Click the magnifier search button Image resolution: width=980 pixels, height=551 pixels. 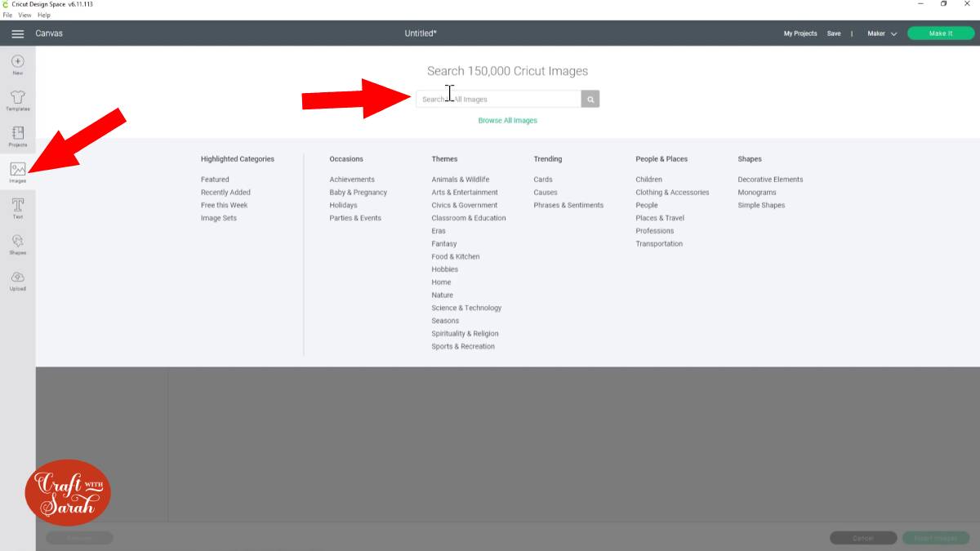[590, 99]
